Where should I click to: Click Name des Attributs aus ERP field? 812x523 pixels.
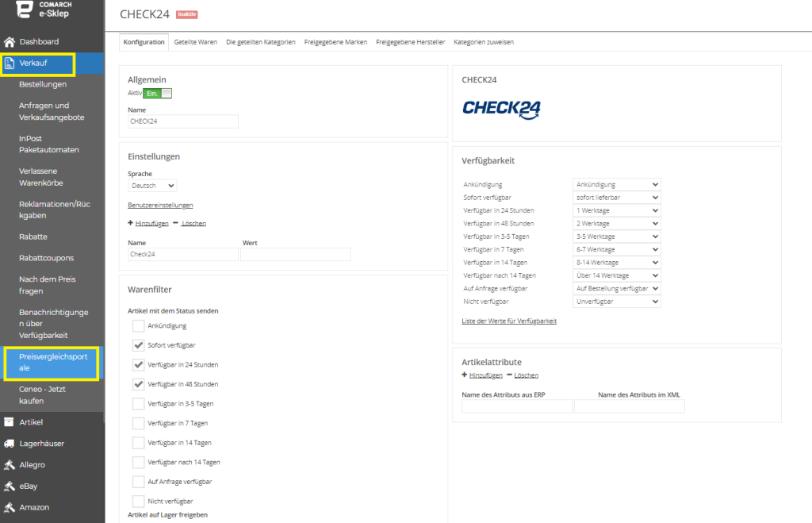pos(517,406)
